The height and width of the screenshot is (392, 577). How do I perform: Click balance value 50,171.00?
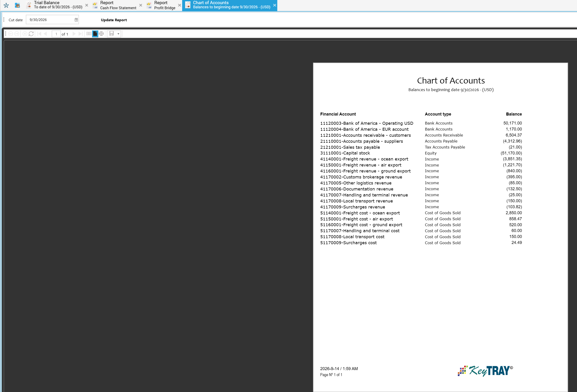(x=512, y=123)
